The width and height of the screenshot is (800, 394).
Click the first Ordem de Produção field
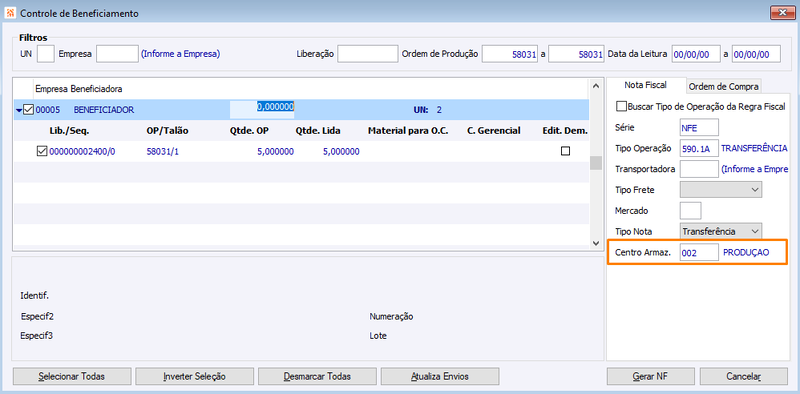coord(510,54)
